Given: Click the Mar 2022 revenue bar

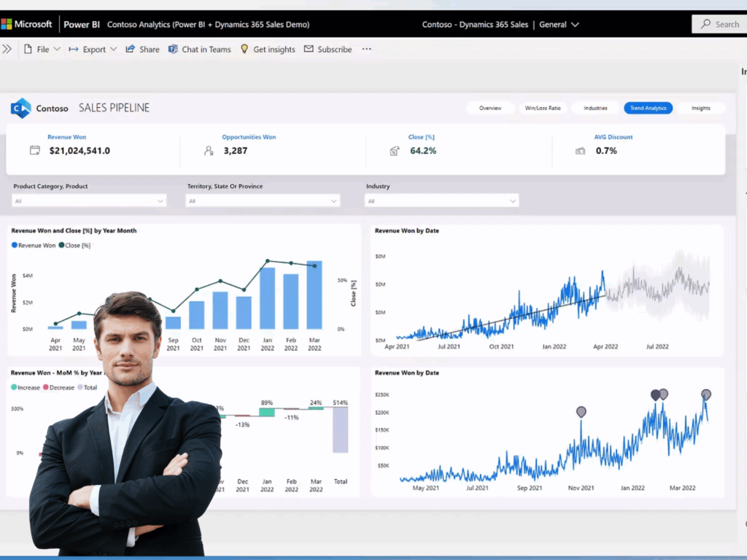Looking at the screenshot, I should 314,295.
